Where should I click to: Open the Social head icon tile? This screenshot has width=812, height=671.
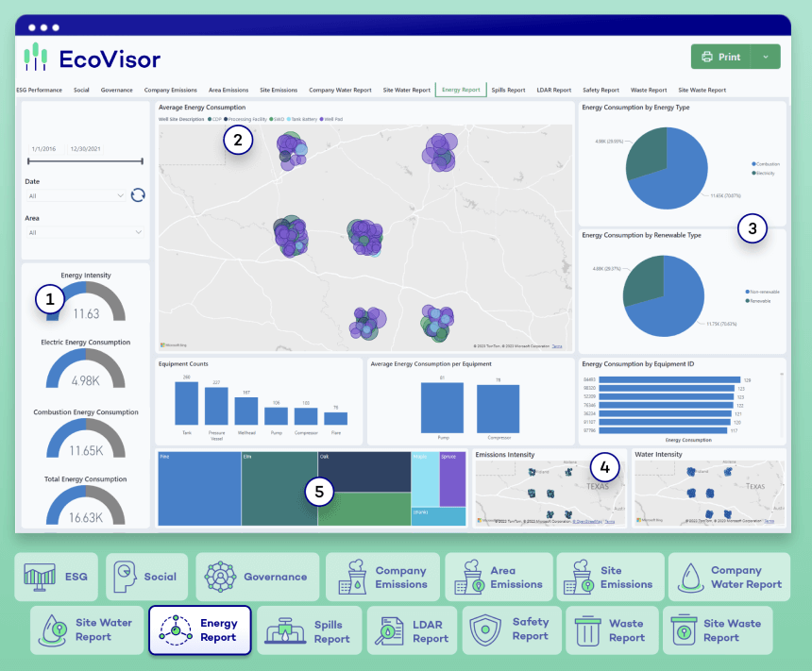pos(146,577)
